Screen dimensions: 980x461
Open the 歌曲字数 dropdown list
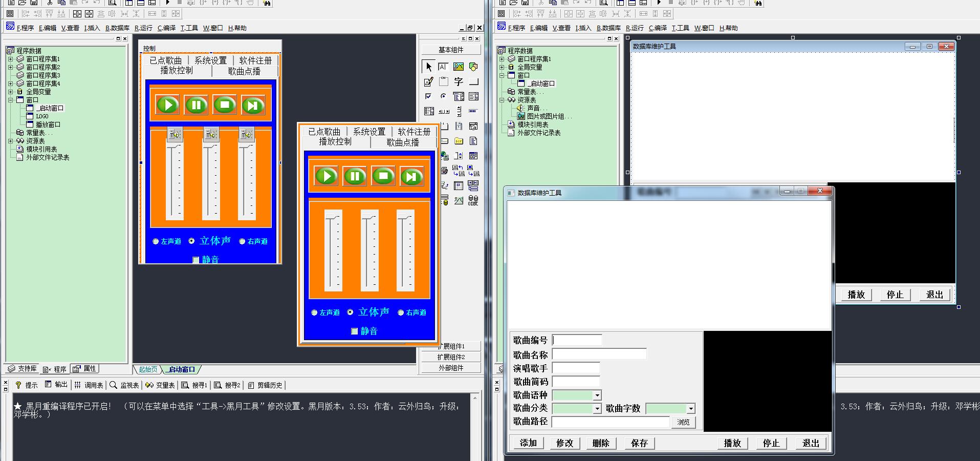(690, 409)
